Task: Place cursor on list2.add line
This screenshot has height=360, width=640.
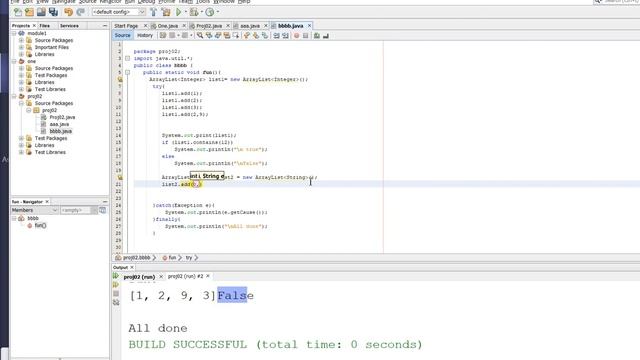Action: (182, 184)
